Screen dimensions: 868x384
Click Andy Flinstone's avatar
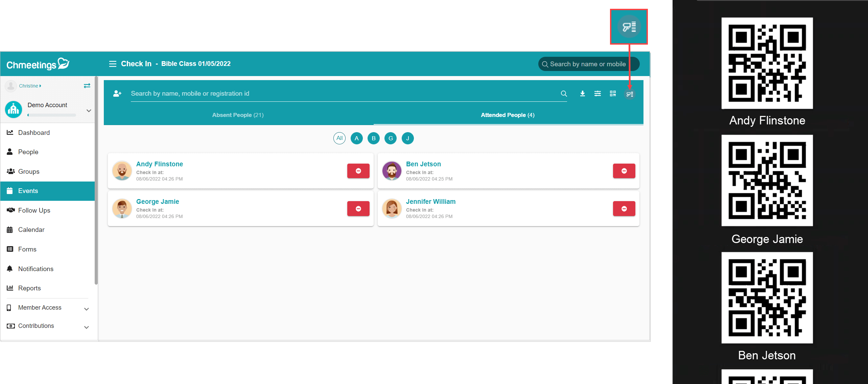pyautogui.click(x=122, y=171)
